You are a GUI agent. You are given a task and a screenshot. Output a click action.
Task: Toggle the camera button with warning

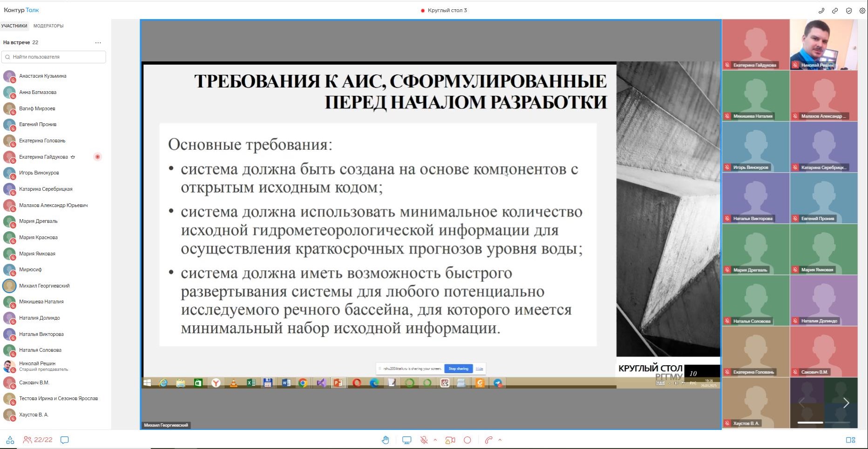(450, 440)
